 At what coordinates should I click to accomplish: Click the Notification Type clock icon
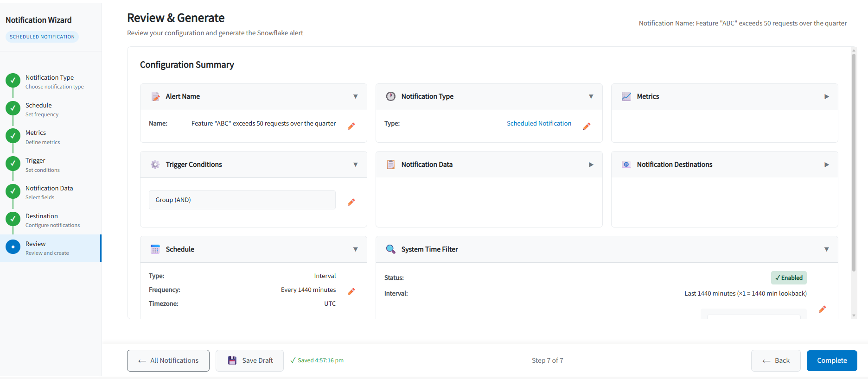pyautogui.click(x=391, y=96)
